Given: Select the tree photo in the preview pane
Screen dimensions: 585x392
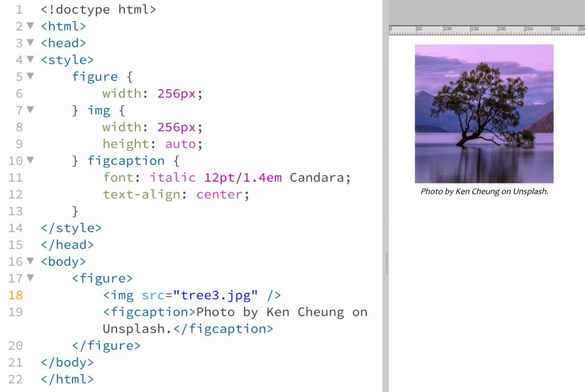Looking at the screenshot, I should [x=483, y=113].
